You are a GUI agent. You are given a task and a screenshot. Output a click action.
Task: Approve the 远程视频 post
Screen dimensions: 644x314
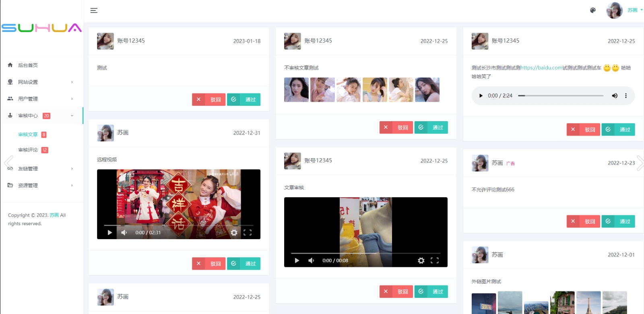(244, 264)
